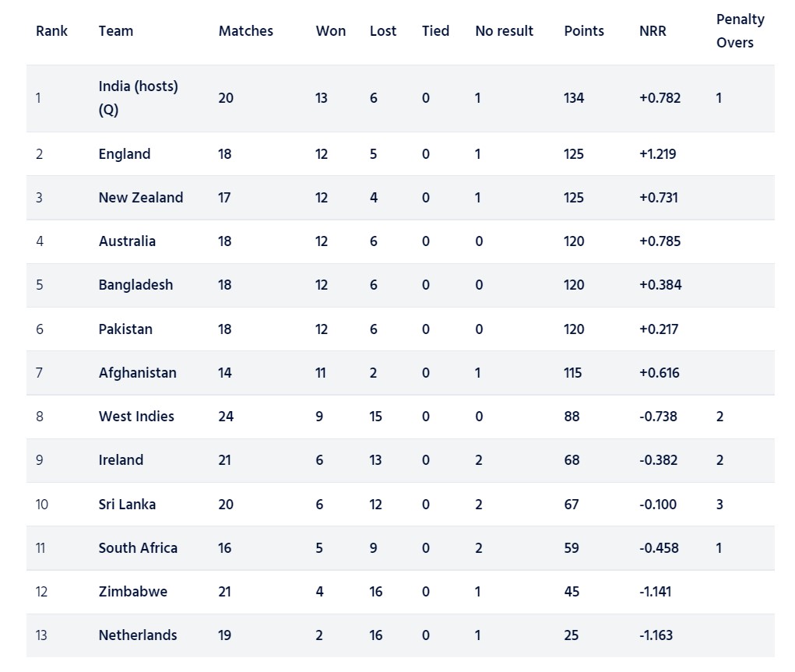
Task: Select Bangladesh in the standings
Action: click(135, 285)
